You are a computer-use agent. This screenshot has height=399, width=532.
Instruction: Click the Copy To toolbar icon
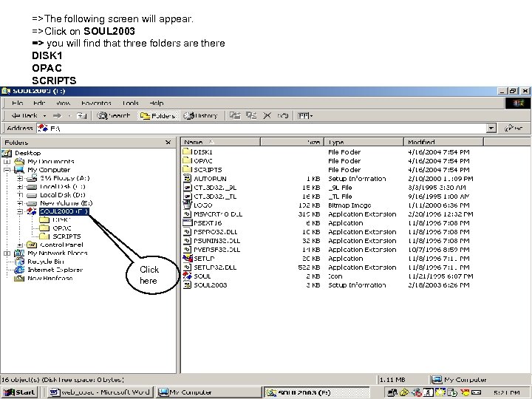click(x=251, y=116)
